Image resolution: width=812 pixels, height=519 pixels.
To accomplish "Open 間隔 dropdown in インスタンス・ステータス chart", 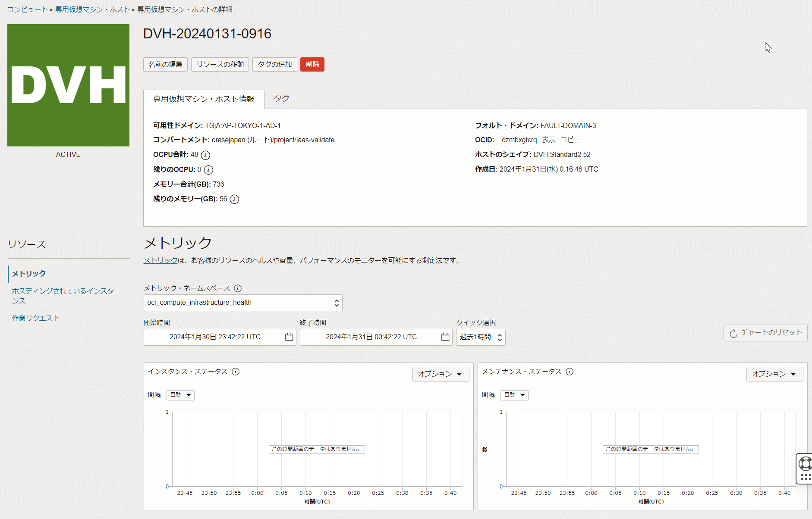I will (x=180, y=395).
